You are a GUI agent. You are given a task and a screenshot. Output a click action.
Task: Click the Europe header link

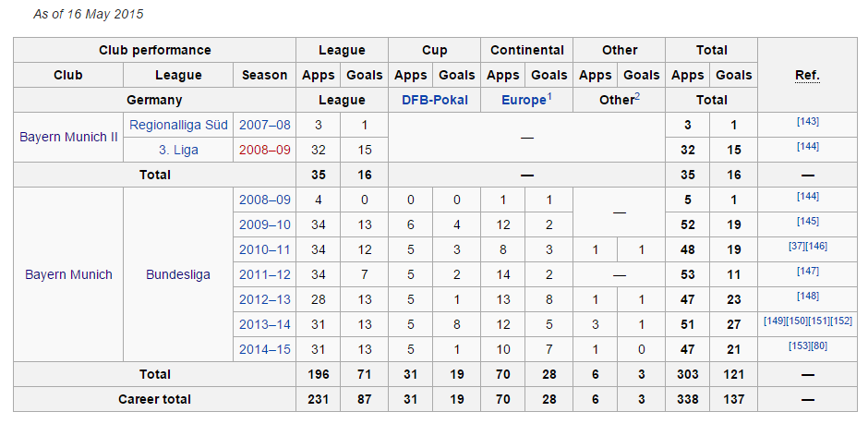524,100
